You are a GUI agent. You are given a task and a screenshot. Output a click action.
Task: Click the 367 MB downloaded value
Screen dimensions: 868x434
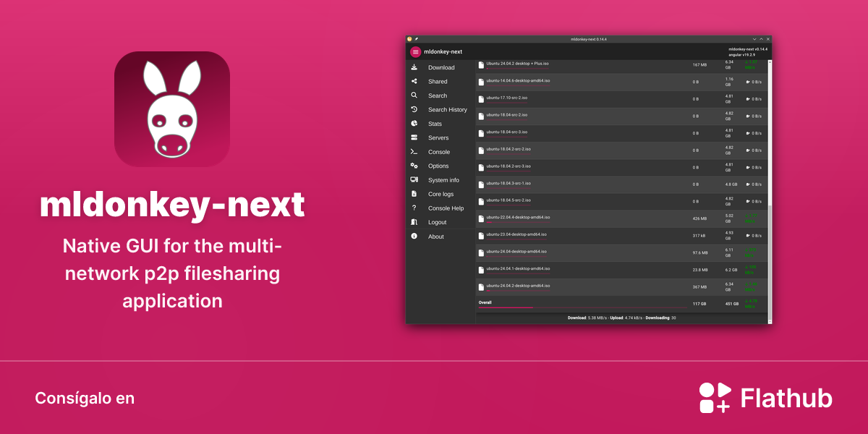(x=699, y=286)
